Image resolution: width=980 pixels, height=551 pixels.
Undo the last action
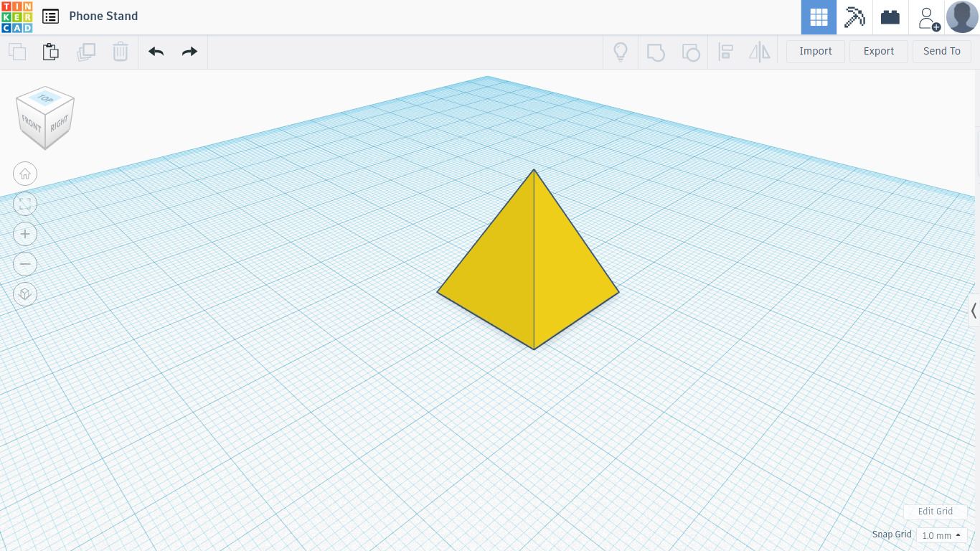pos(156,52)
